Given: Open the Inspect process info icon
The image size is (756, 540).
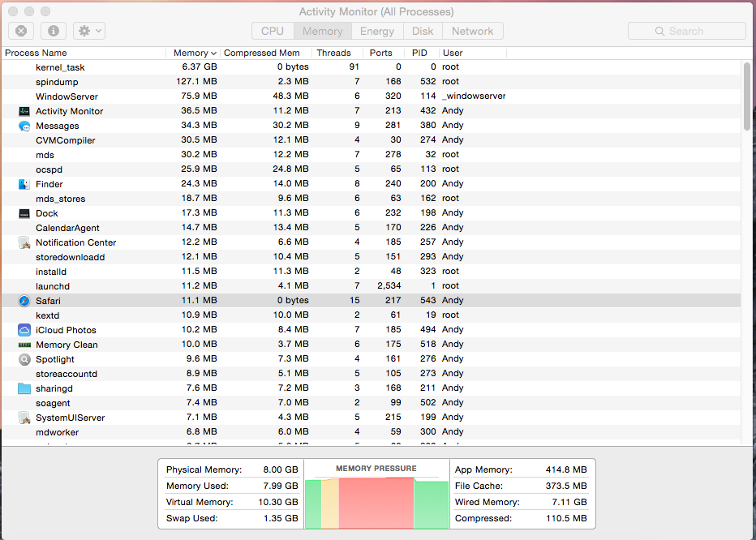Looking at the screenshot, I should click(x=53, y=31).
